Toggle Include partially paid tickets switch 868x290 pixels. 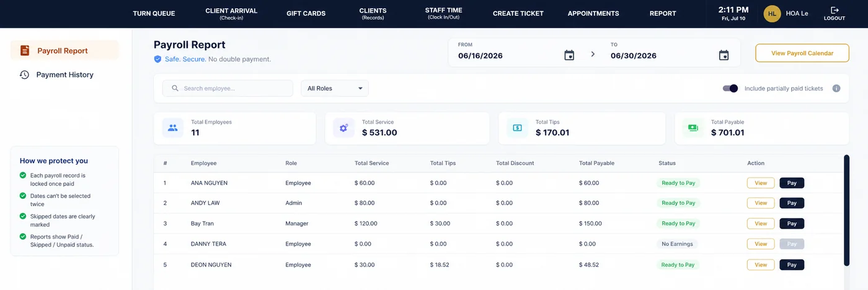click(730, 88)
